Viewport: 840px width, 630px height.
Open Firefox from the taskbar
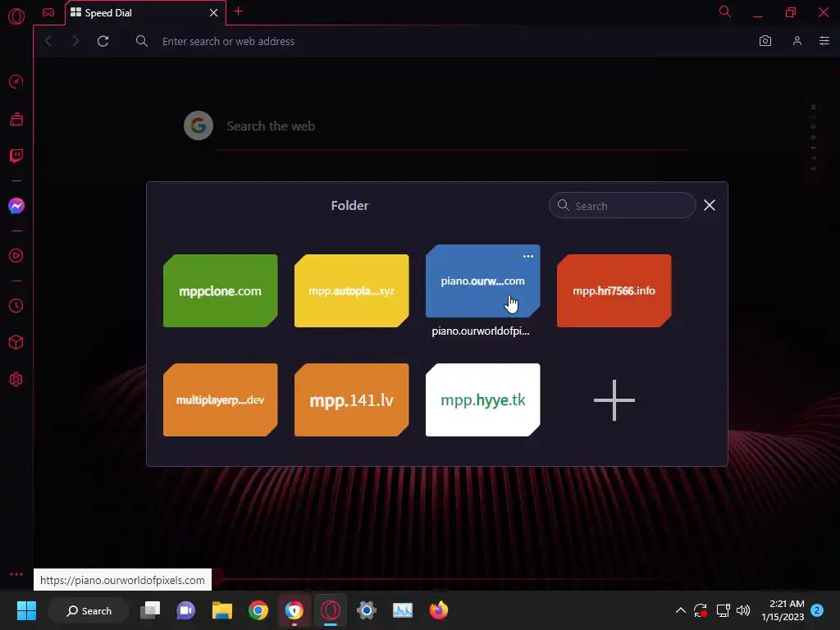(439, 610)
